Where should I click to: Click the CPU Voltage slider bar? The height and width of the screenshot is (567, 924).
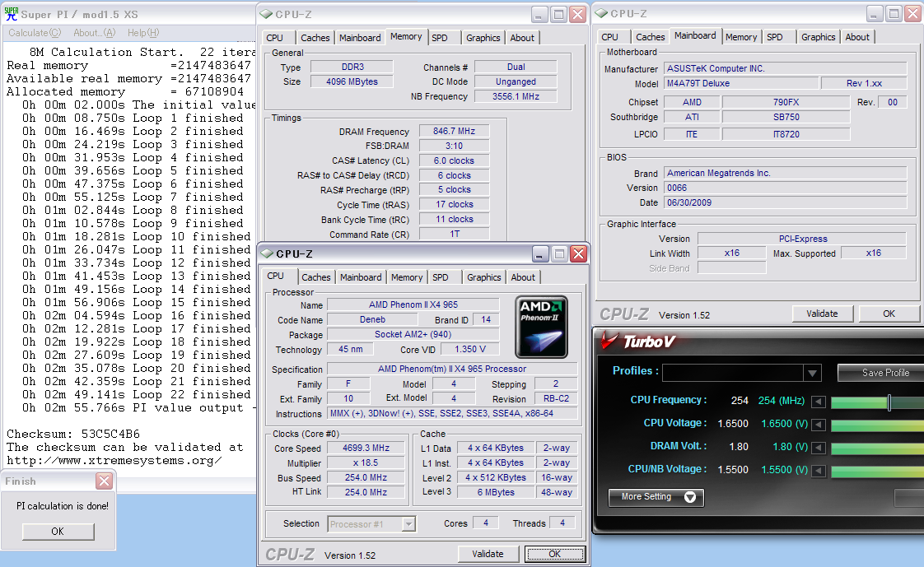877,425
